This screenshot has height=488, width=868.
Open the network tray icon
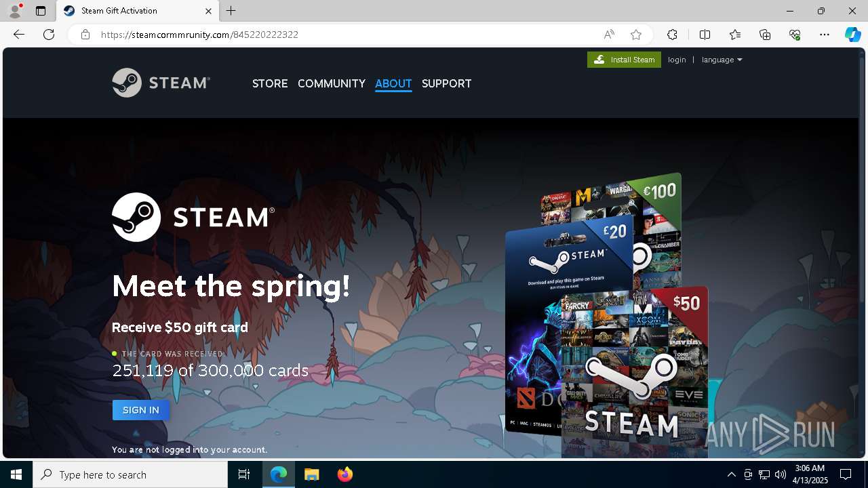tap(764, 474)
